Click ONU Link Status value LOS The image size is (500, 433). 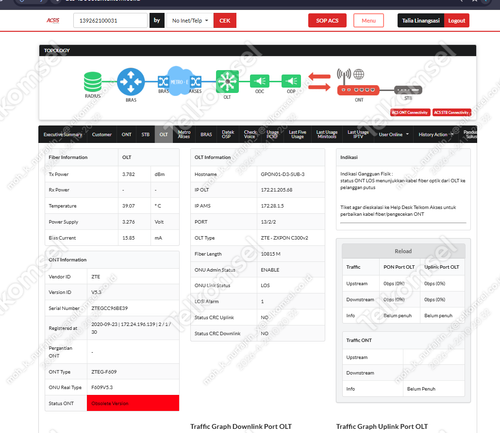pyautogui.click(x=265, y=286)
